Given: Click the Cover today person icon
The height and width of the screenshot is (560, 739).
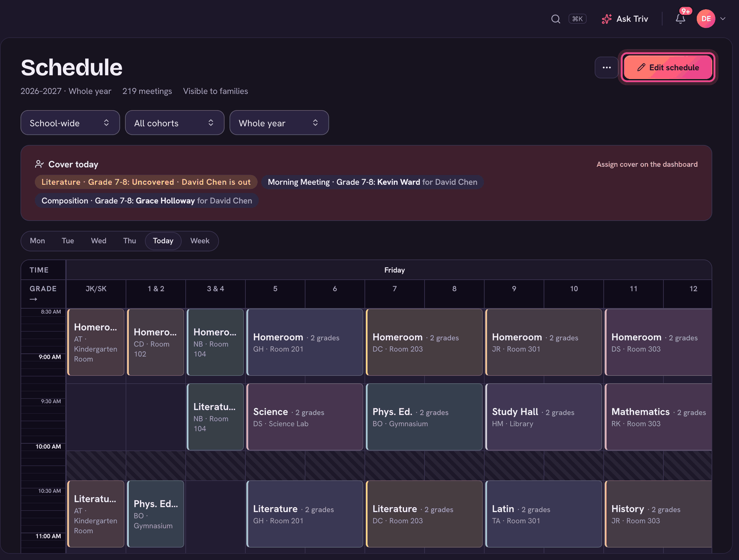Looking at the screenshot, I should click(40, 164).
